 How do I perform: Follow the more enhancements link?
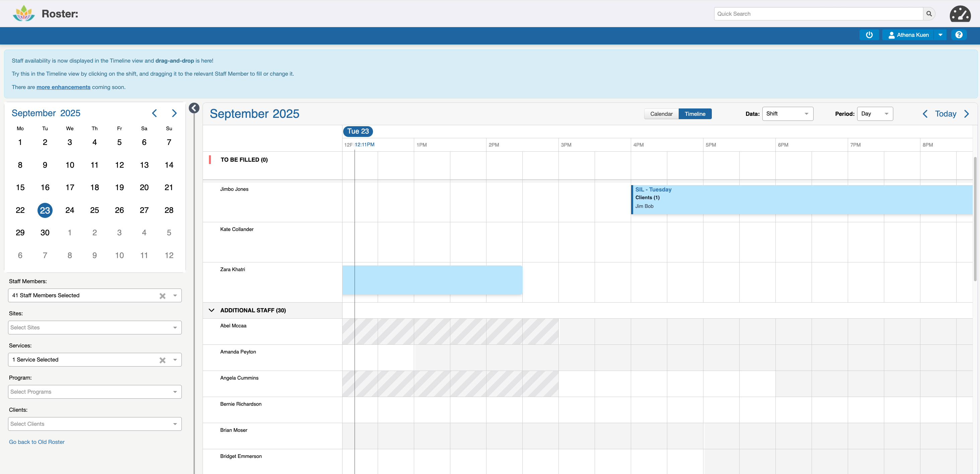pos(63,87)
